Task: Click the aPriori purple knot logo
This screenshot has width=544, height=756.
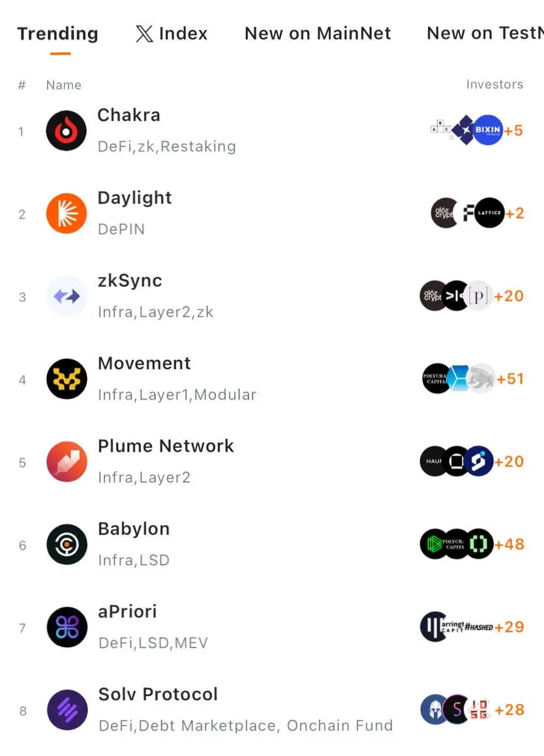Action: click(67, 627)
